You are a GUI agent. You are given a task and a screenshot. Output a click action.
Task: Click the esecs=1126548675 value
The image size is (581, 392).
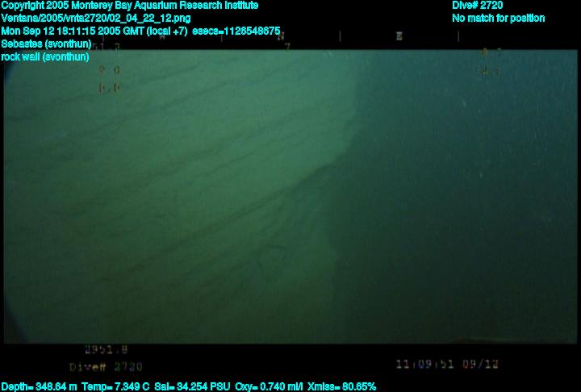coord(236,31)
